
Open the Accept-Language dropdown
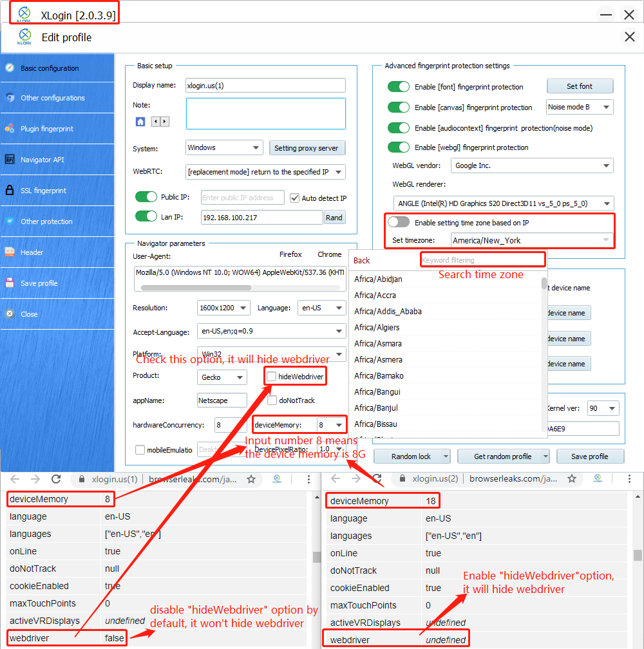tap(272, 331)
